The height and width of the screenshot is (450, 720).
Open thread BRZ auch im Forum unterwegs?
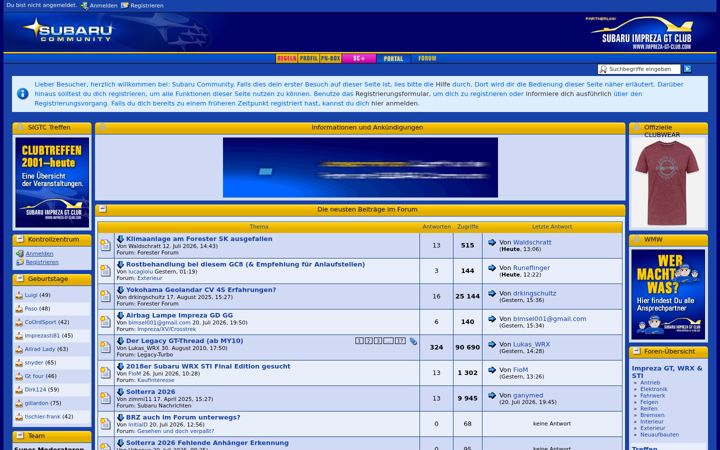[x=183, y=417]
